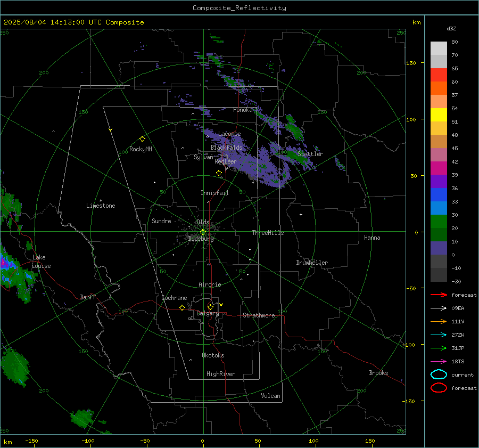Click the Calgary city label

coord(208,313)
